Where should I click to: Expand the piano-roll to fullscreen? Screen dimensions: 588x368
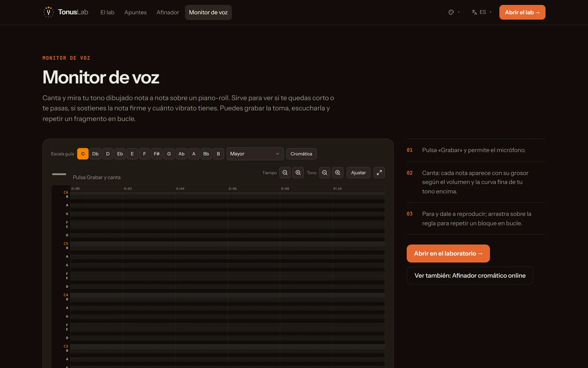(379, 173)
